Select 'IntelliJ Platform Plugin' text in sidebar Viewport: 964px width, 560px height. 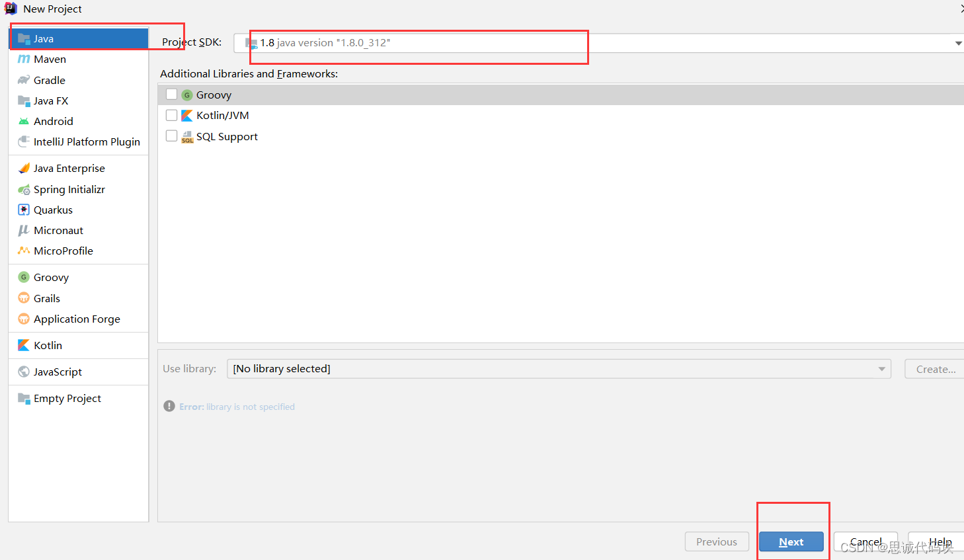click(87, 142)
